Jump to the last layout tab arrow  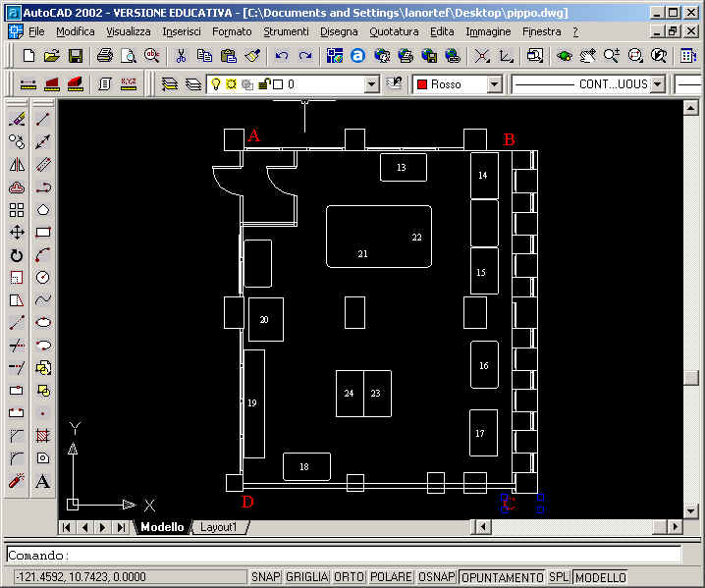(x=122, y=527)
